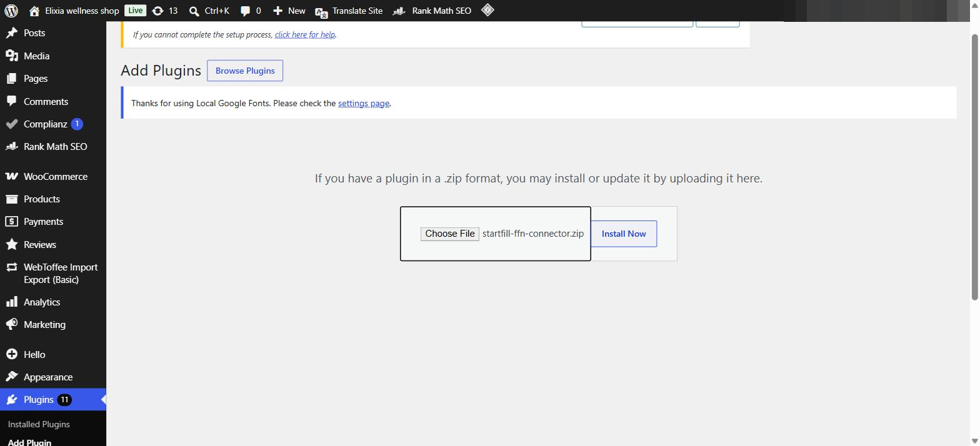Click Elixia wellness shop site name

tap(82, 11)
